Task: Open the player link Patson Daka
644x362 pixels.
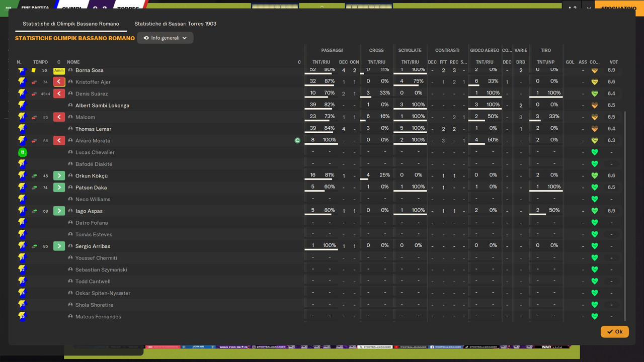Action: (91, 188)
